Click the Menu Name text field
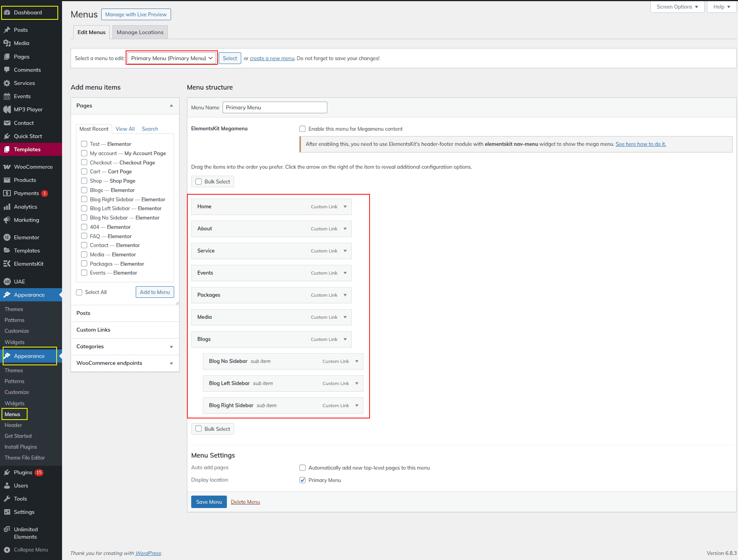This screenshot has height=560, width=738. [275, 107]
